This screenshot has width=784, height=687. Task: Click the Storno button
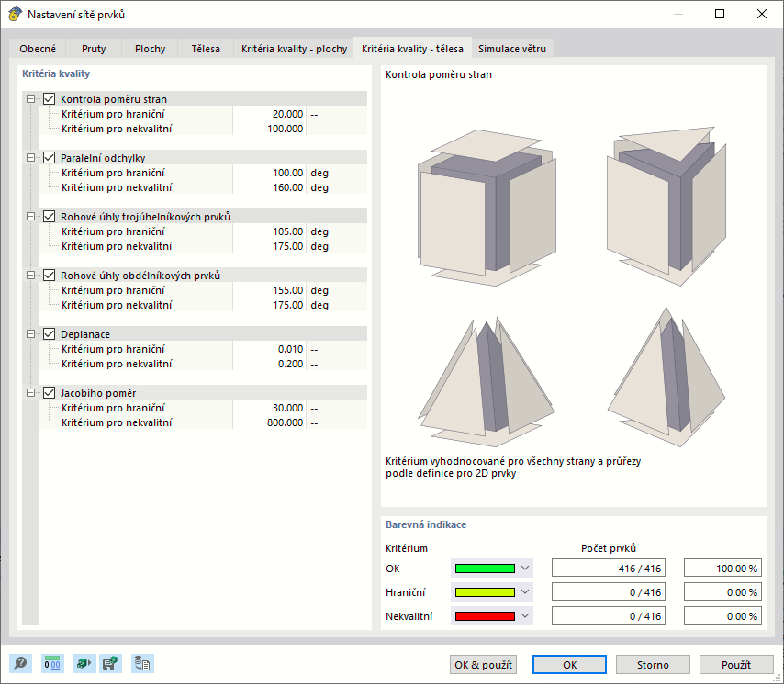coord(653,664)
